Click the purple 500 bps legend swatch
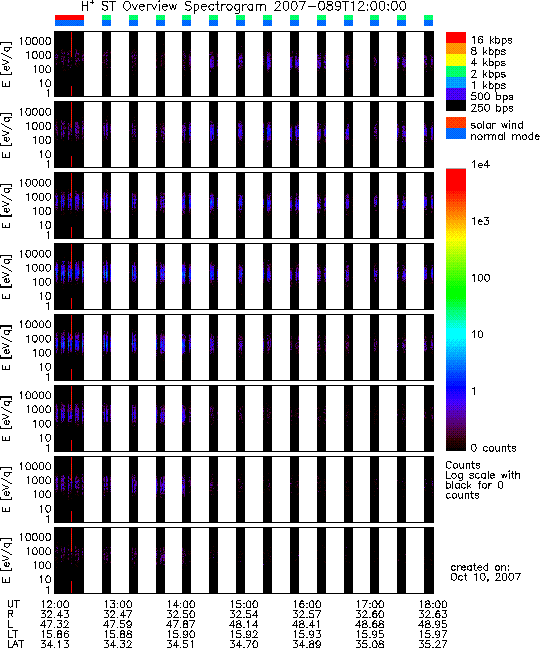The height and width of the screenshot is (648, 540). pos(456,94)
